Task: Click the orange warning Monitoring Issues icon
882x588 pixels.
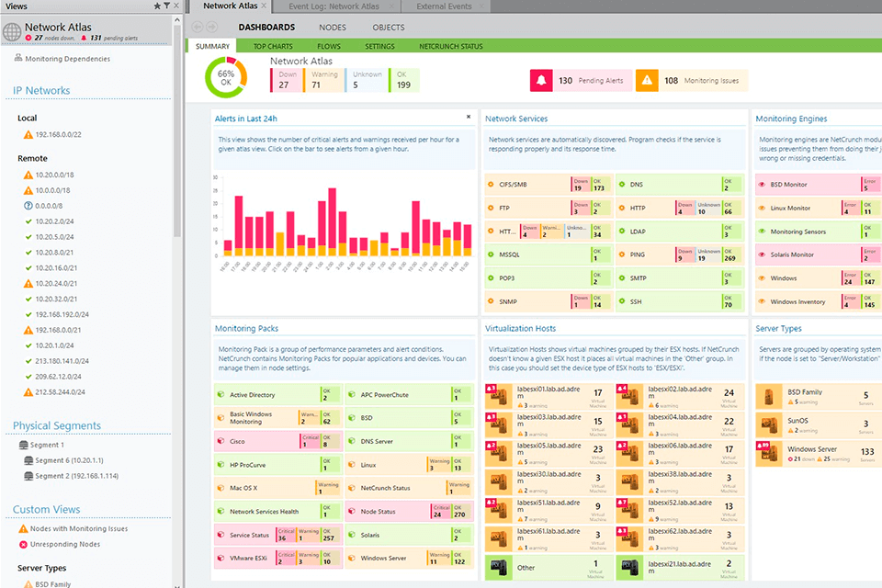Action: 648,81
